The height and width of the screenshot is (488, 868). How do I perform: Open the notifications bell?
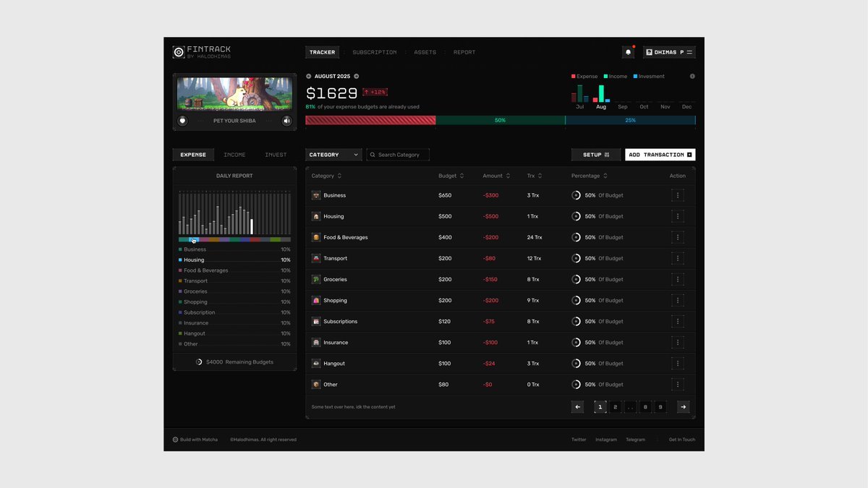click(x=628, y=52)
